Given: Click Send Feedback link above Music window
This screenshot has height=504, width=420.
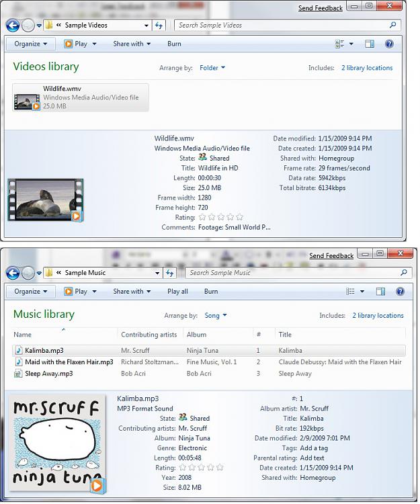Looking at the screenshot, I should pyautogui.click(x=331, y=256).
